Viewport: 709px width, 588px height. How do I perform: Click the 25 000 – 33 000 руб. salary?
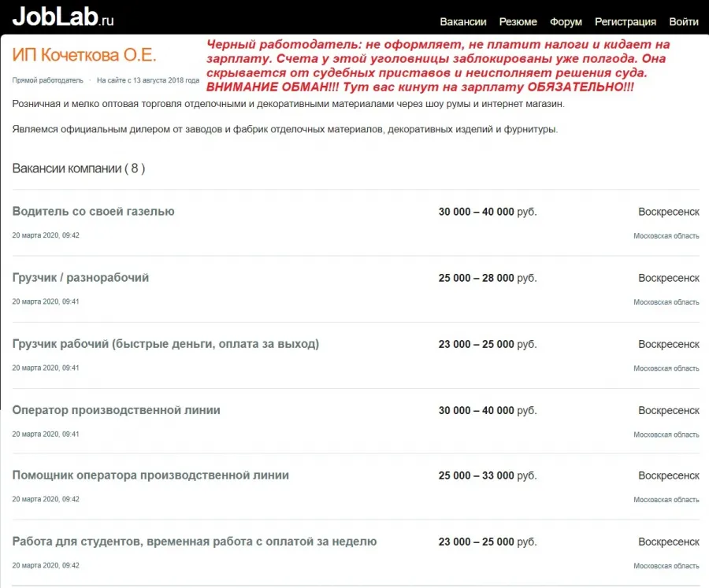488,475
